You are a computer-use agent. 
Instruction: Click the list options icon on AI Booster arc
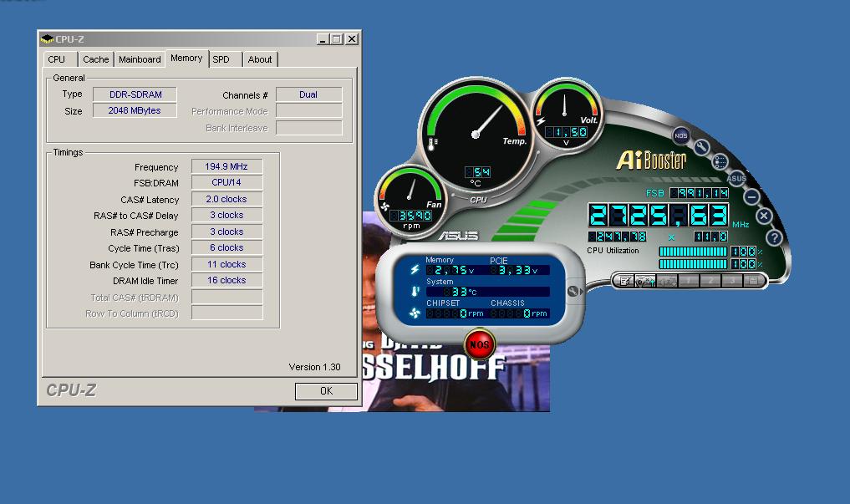point(720,161)
